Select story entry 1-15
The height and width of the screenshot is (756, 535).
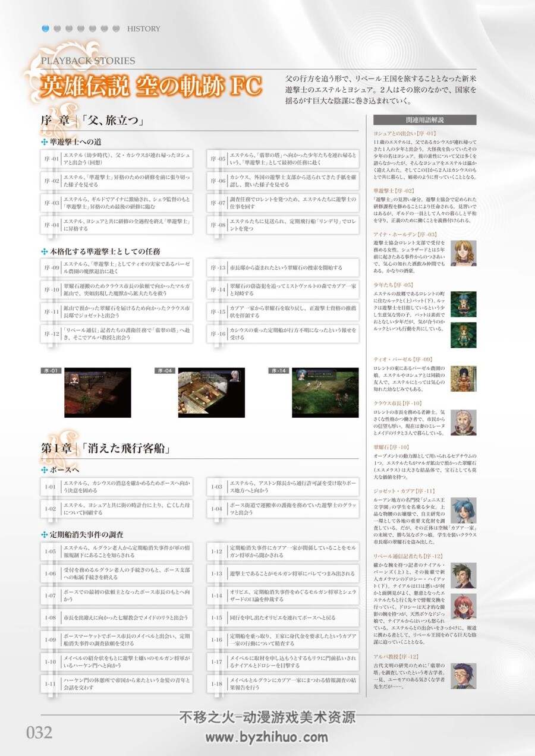tap(283, 618)
